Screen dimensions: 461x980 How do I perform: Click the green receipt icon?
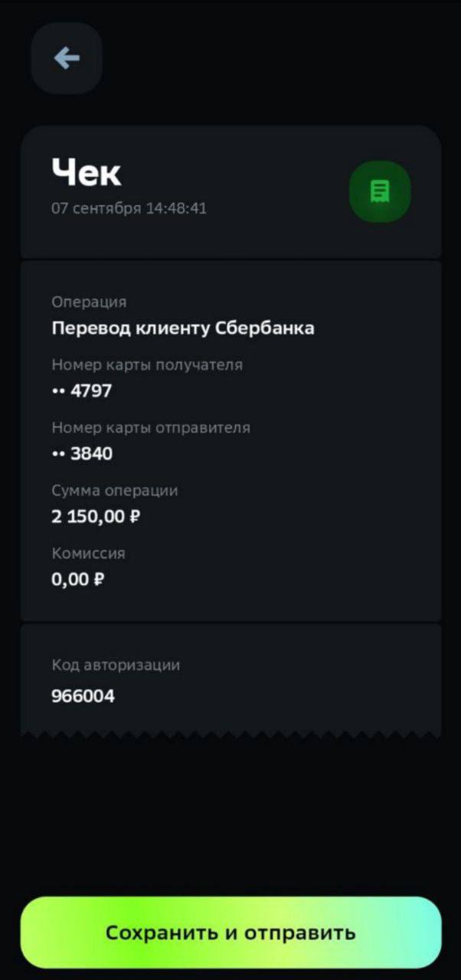(x=380, y=191)
